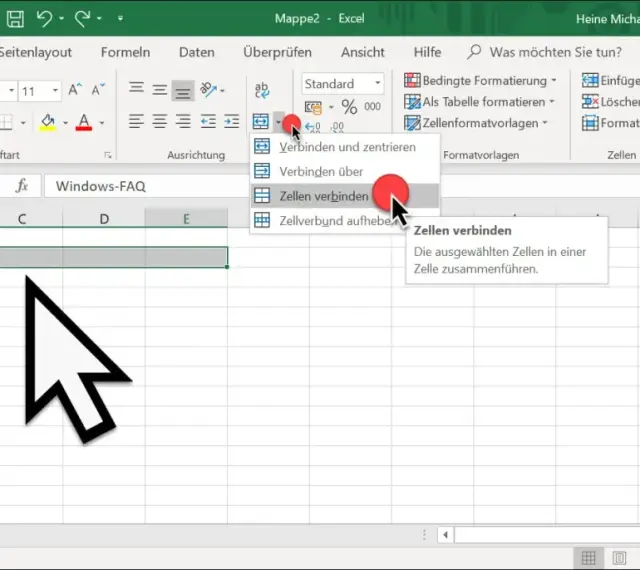Image resolution: width=640 pixels, height=570 pixels.
Task: Open the Formeln ribbon tab
Action: click(x=125, y=52)
